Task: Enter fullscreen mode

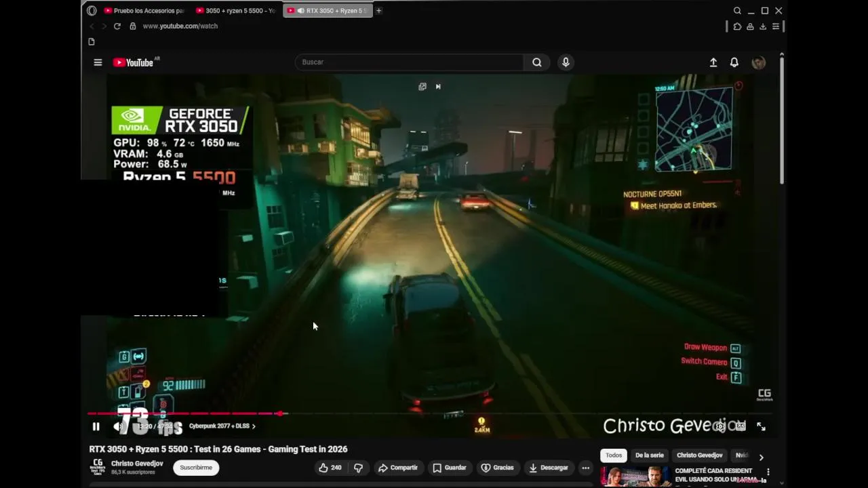Action: pyautogui.click(x=761, y=426)
